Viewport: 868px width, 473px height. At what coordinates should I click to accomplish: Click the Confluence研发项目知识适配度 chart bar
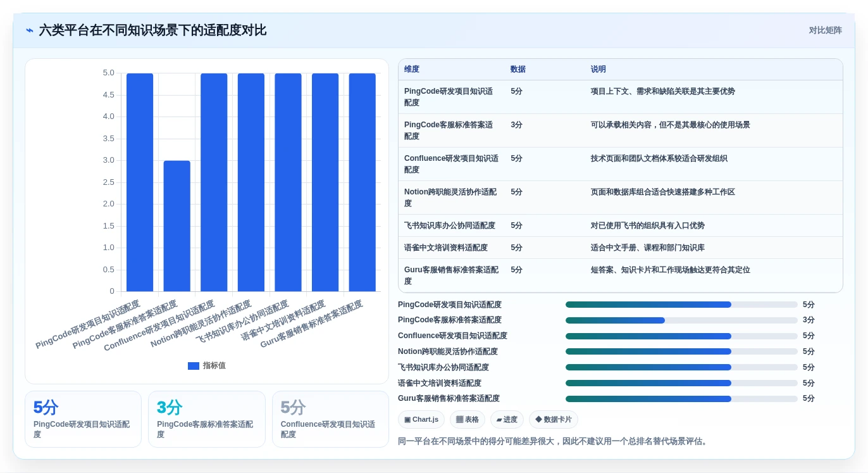[x=214, y=182]
